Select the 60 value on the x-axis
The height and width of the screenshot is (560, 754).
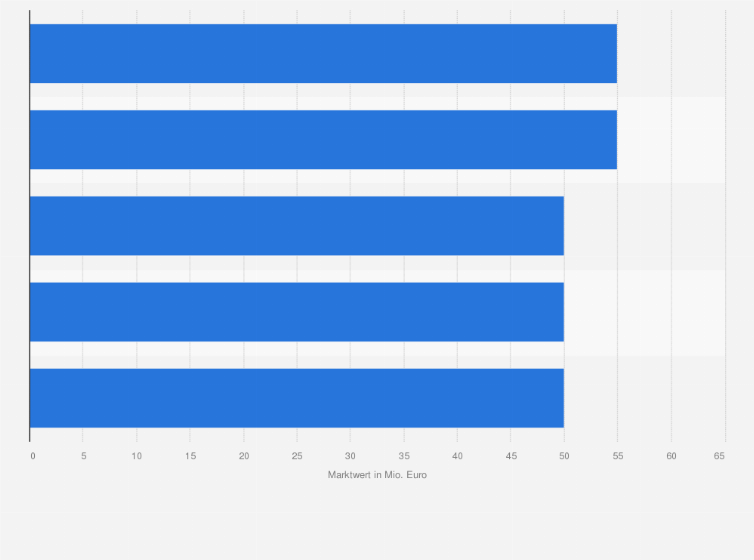[x=671, y=456]
